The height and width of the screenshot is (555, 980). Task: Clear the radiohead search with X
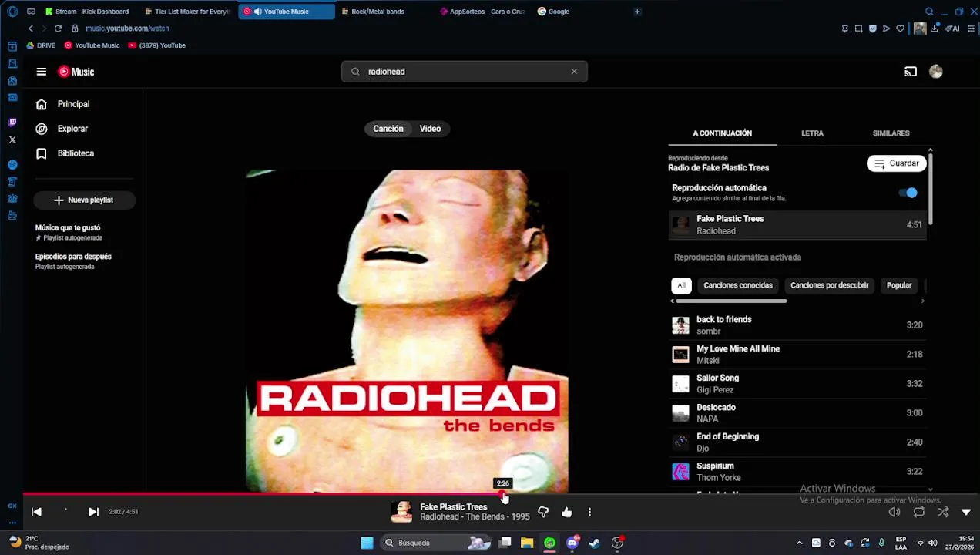[574, 72]
